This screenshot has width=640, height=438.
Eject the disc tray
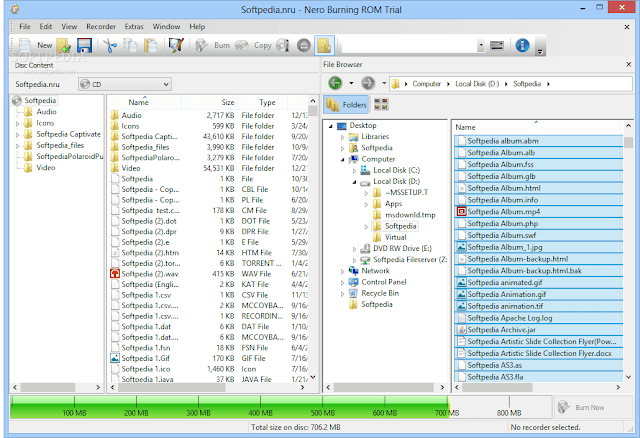click(303, 45)
